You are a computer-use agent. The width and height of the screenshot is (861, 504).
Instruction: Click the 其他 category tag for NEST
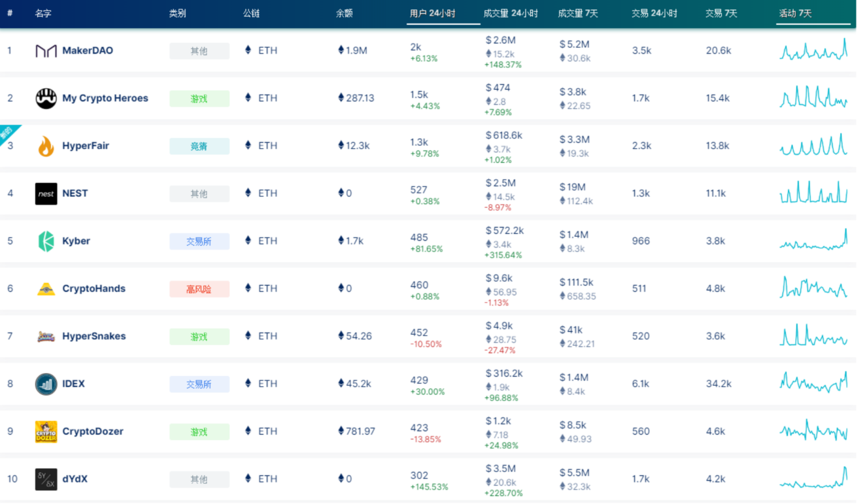[199, 193]
